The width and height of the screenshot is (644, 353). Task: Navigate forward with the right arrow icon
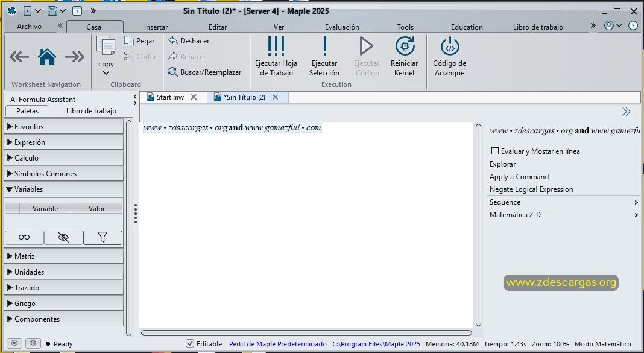(75, 57)
